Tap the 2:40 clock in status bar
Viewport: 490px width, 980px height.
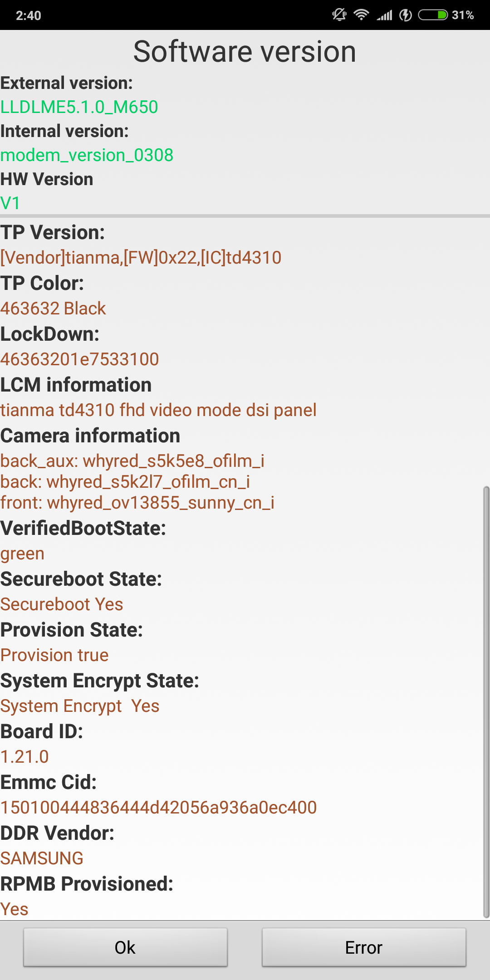tap(29, 15)
